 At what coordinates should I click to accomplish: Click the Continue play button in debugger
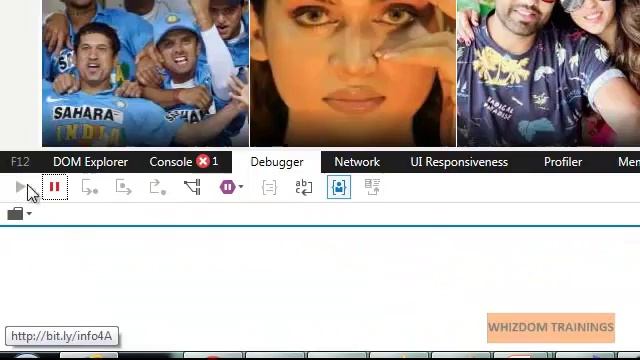coord(20,187)
